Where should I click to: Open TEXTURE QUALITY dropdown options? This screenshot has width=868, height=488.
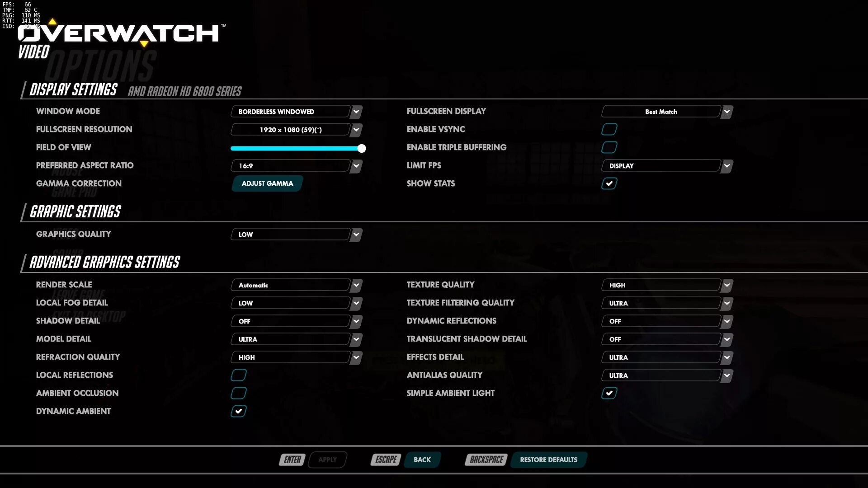click(728, 285)
